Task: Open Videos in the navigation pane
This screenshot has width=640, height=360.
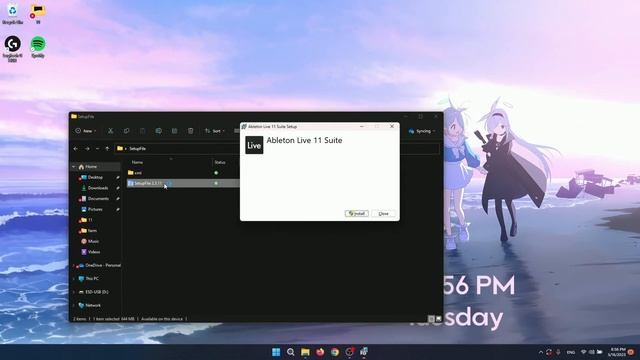Action: pos(93,252)
